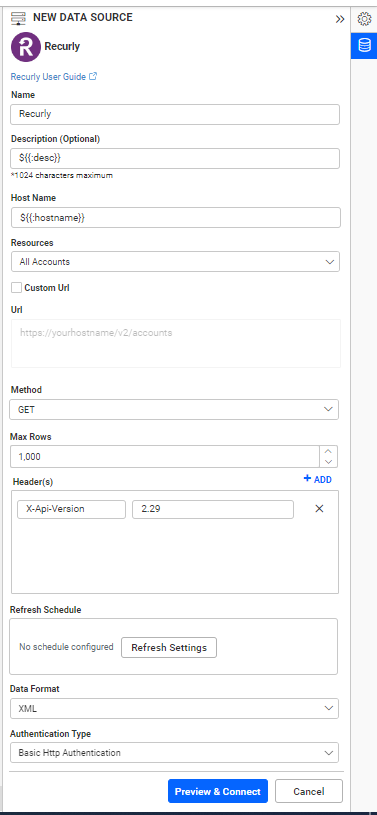Click the purple Recurly logo icon
Screen dimensions: 377x815
[x=25, y=47]
